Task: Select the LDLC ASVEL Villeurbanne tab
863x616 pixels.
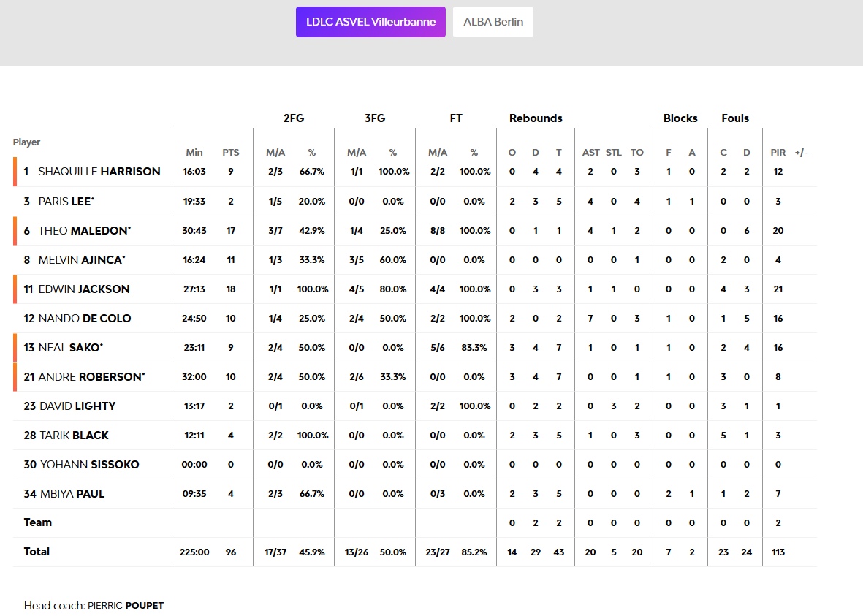Action: click(x=370, y=22)
